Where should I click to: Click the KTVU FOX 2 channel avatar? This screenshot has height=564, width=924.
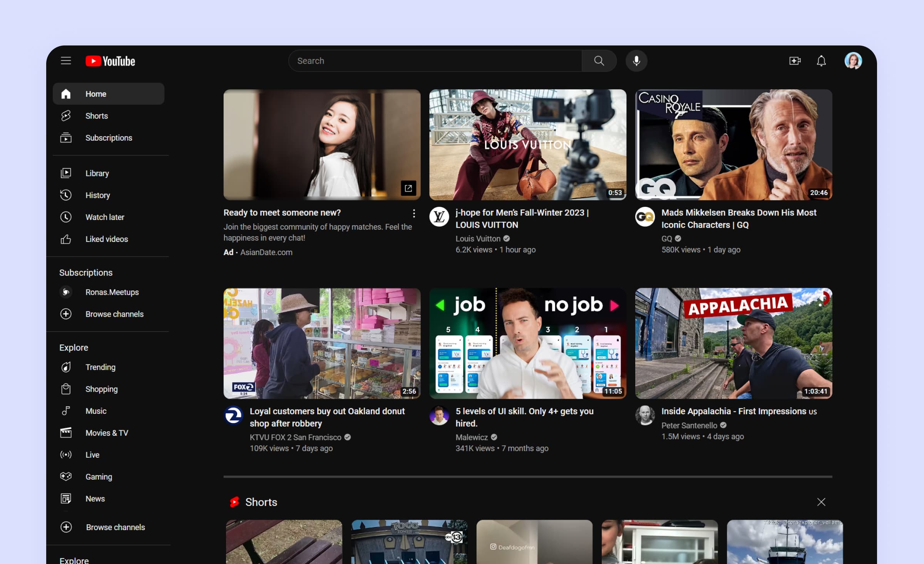point(233,415)
